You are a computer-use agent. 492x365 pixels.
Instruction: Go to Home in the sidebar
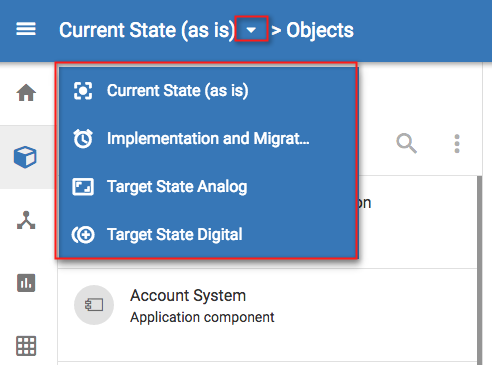click(26, 93)
